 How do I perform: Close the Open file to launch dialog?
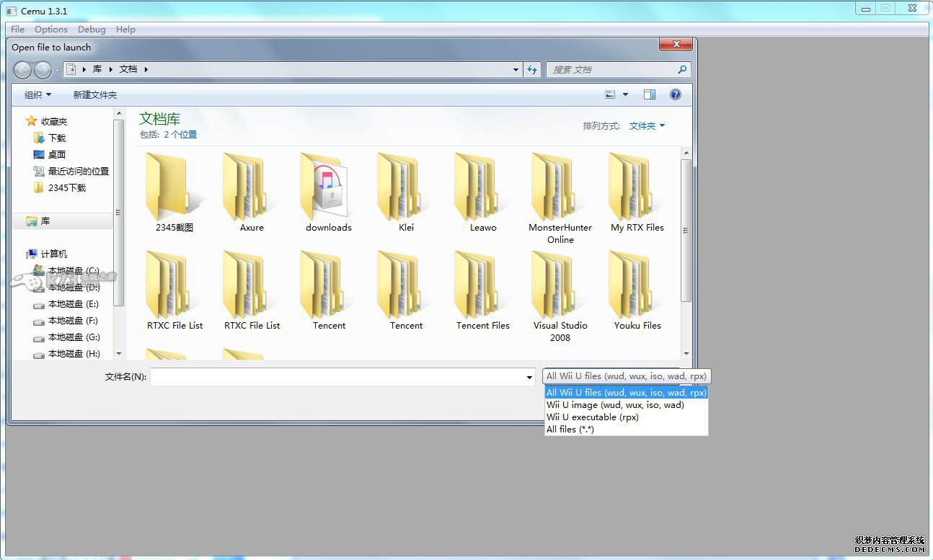coord(676,45)
